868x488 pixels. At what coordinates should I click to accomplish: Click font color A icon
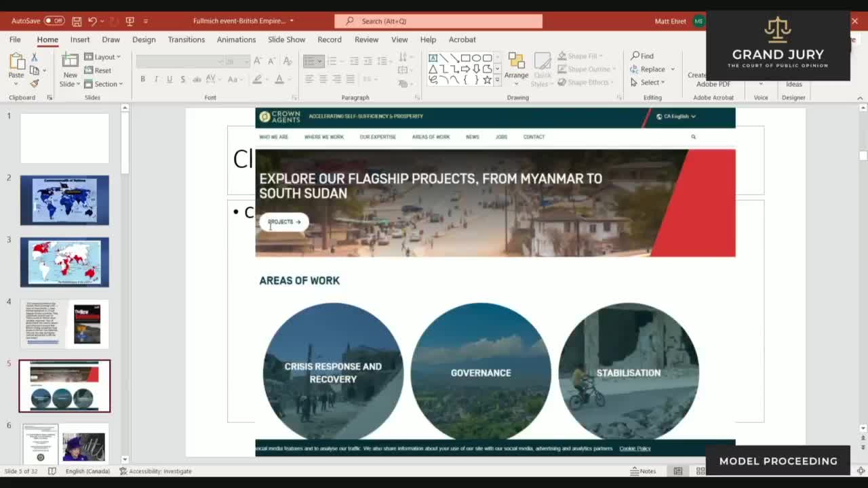point(279,79)
